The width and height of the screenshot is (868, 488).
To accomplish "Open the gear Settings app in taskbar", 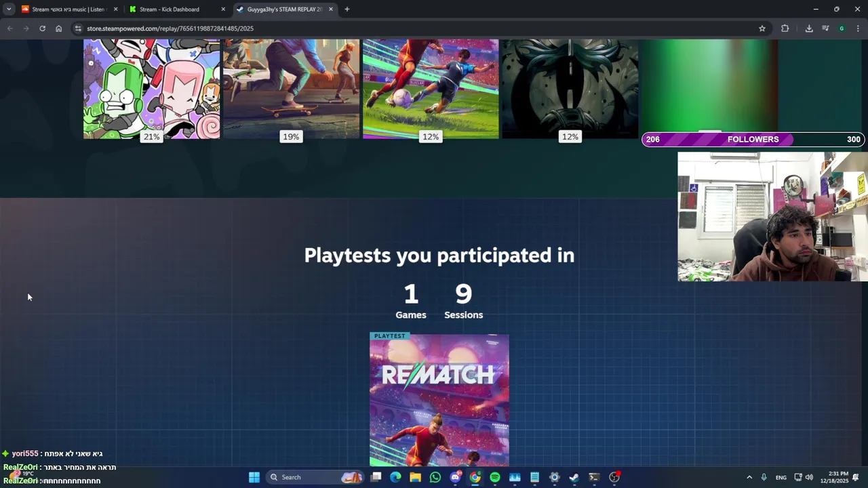I will 554,477.
